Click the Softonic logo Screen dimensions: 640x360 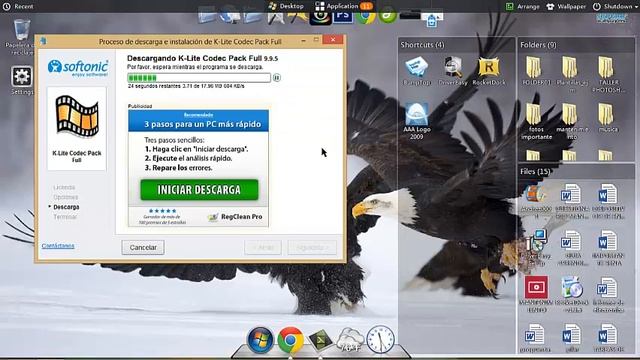coord(78,68)
